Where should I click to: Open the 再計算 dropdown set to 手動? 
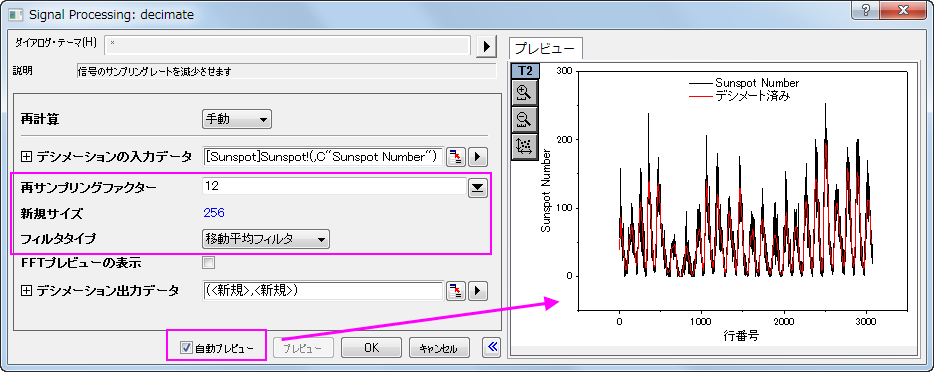point(237,120)
